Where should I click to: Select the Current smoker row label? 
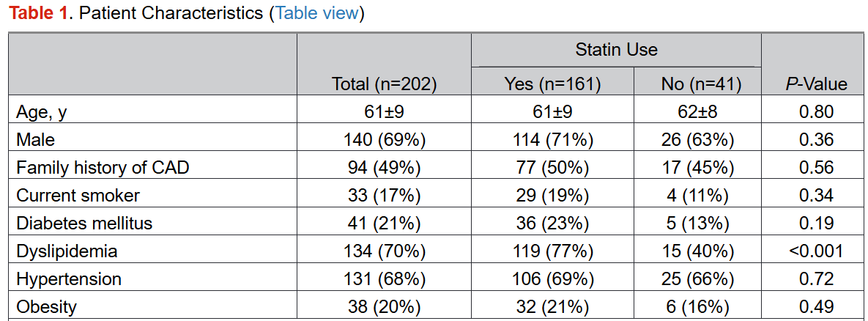tap(78, 196)
